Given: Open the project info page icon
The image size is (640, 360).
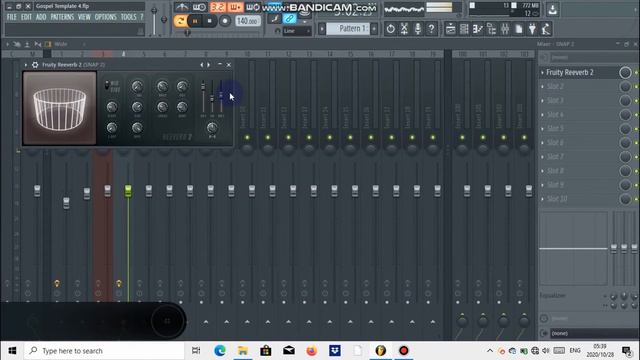Looking at the screenshot, I should coord(519,29).
